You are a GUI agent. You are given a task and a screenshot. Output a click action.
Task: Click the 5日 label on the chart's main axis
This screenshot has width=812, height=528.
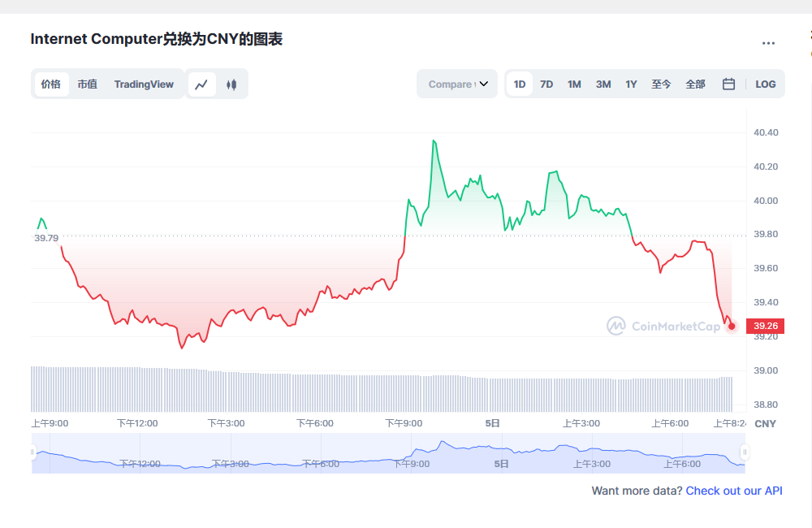tap(492, 423)
